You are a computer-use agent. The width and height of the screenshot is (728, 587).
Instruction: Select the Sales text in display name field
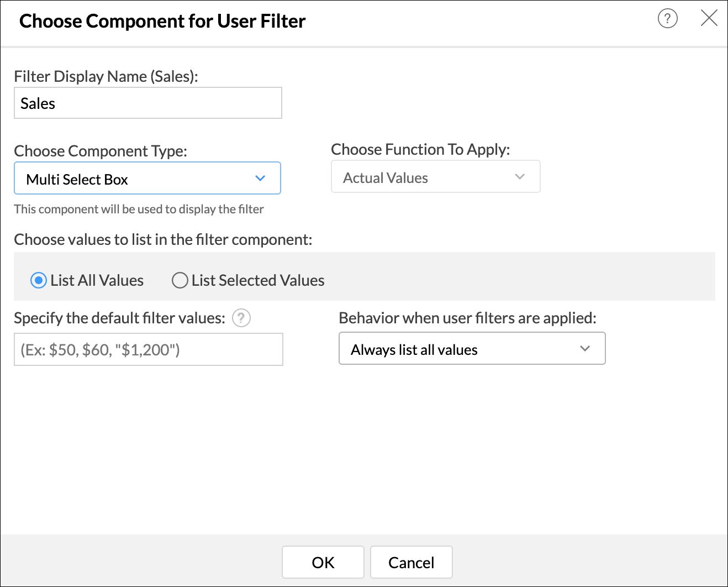click(x=38, y=103)
